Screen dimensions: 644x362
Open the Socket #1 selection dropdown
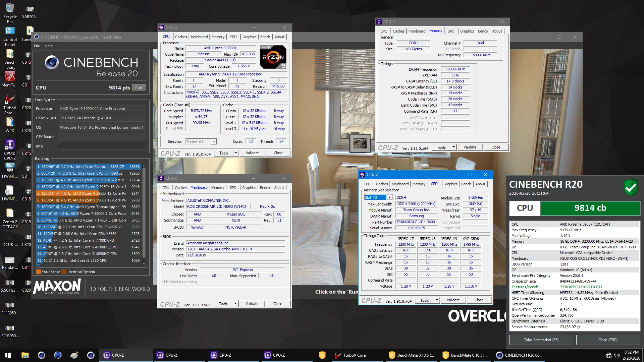[x=201, y=142]
